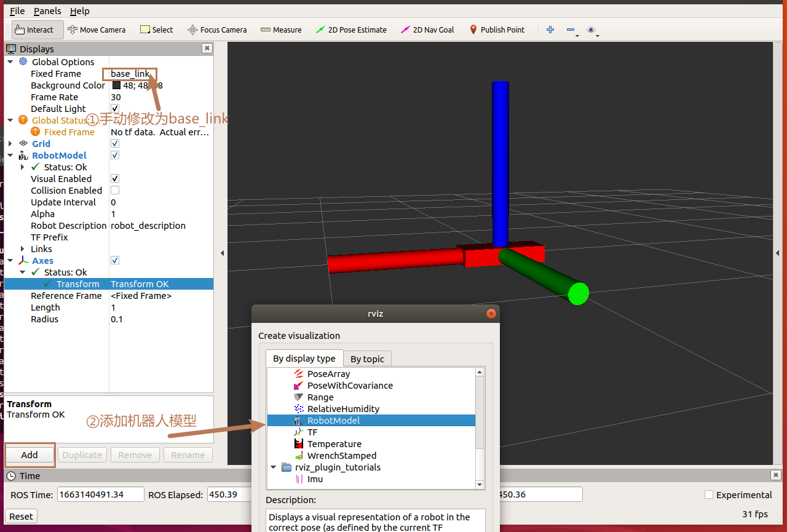Open the Background Color swatch
The width and height of the screenshot is (787, 532).
coord(116,85)
